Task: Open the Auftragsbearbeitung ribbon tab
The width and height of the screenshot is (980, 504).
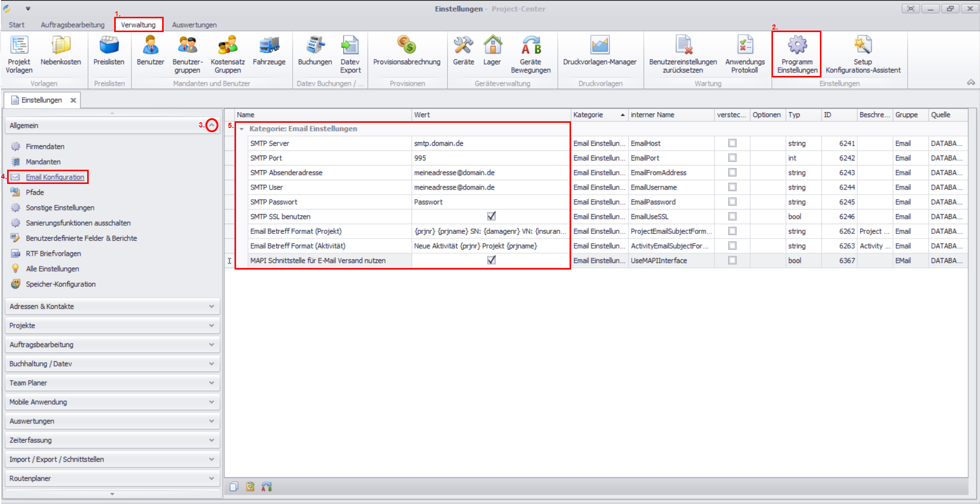Action: pyautogui.click(x=72, y=25)
